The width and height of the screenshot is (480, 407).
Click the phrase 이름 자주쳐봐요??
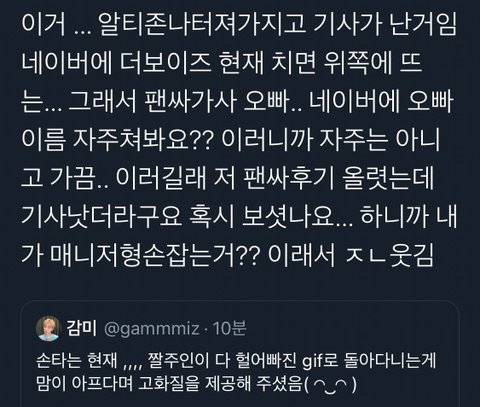coord(116,140)
